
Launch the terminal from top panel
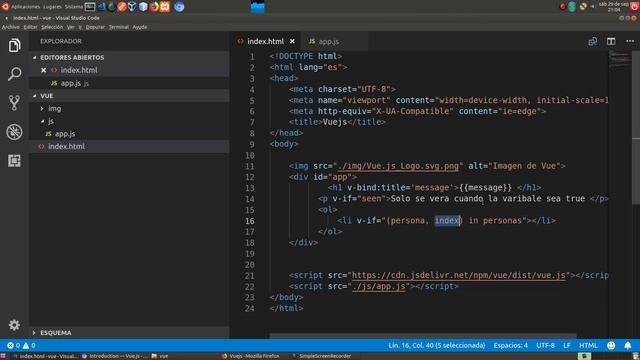(90, 7)
